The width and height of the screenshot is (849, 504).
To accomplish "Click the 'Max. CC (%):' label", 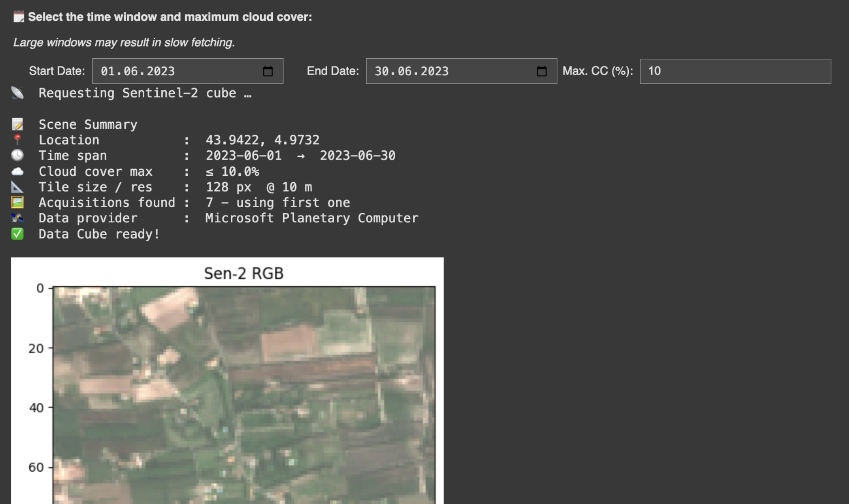I will [598, 71].
